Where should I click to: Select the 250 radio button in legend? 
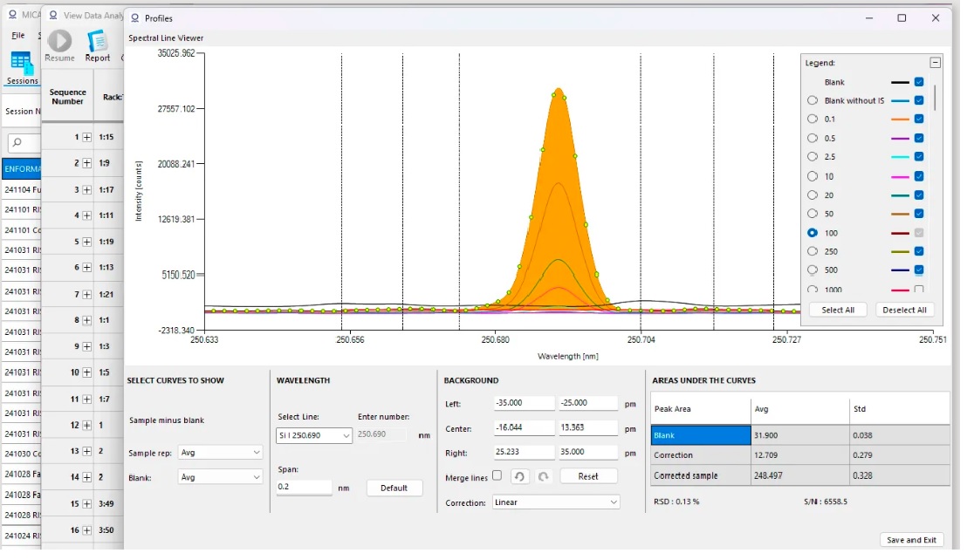(813, 251)
